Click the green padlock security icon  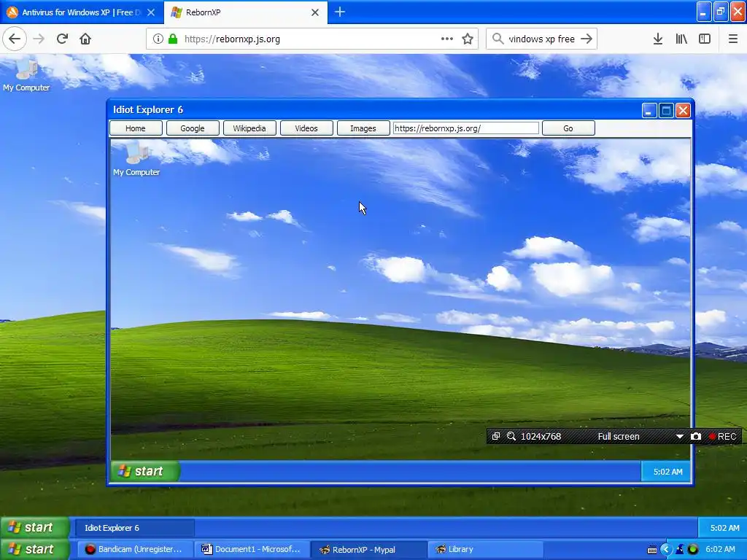click(x=173, y=39)
